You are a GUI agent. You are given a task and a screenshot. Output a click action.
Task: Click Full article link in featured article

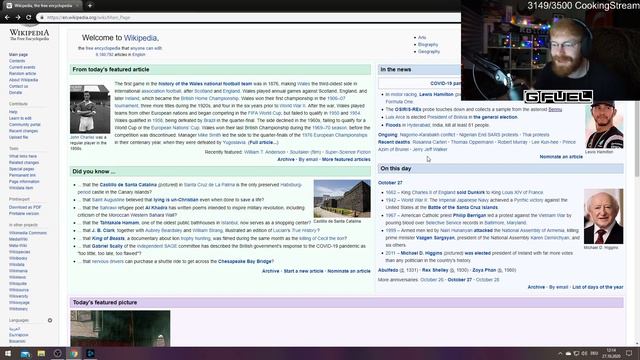[263, 142]
